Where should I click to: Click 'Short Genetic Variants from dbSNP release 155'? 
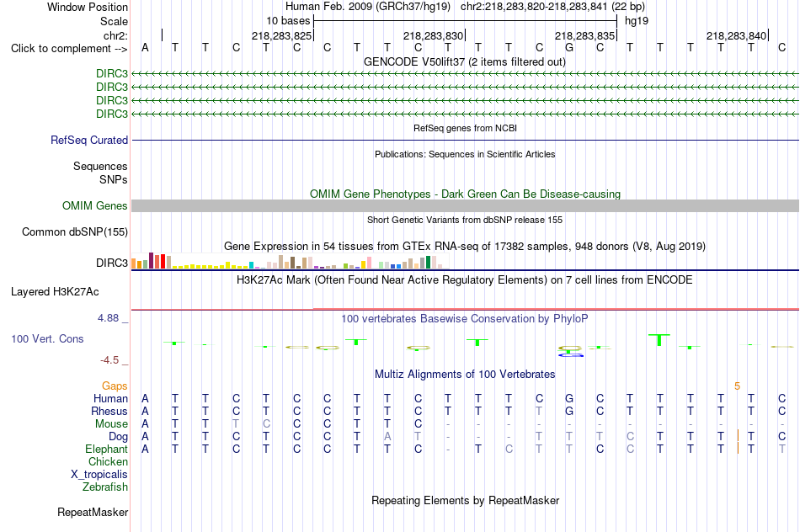[465, 220]
